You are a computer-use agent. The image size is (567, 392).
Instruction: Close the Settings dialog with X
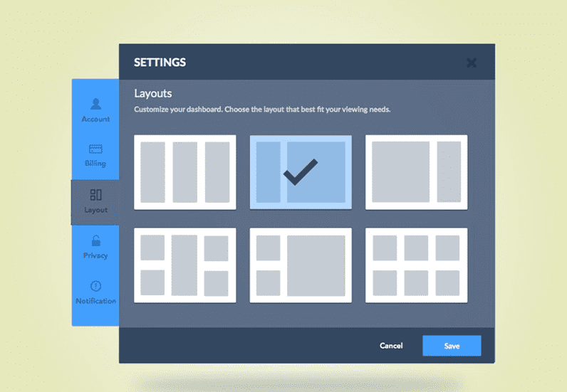pos(471,63)
